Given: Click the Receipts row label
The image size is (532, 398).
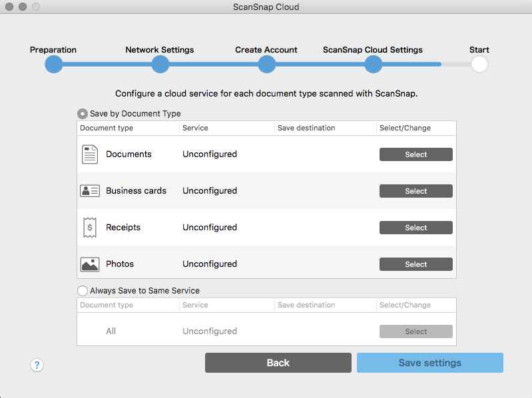Looking at the screenshot, I should tap(123, 228).
